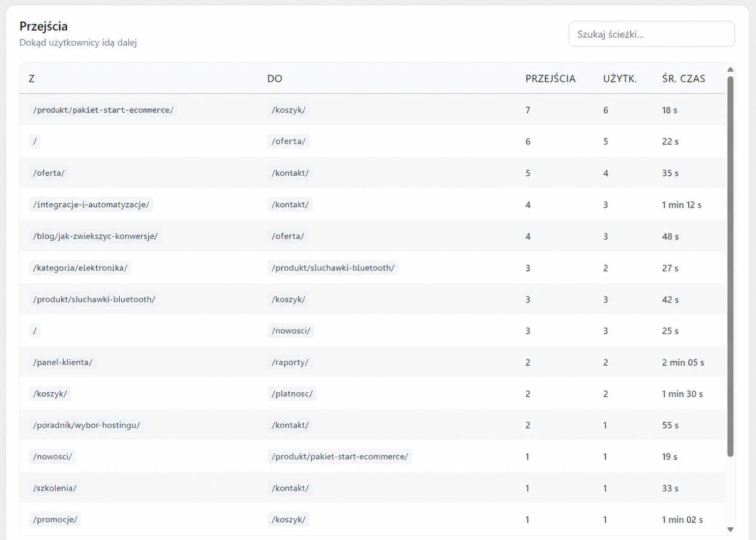Click average time '55 s'

(x=670, y=425)
